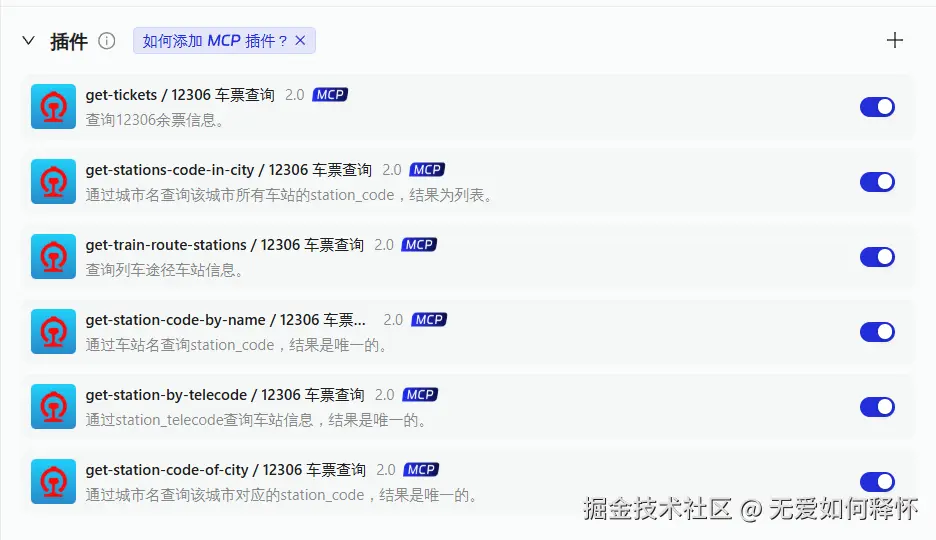Select get-train-route-stations / 12306 车票查询 title

pyautogui.click(x=224, y=245)
